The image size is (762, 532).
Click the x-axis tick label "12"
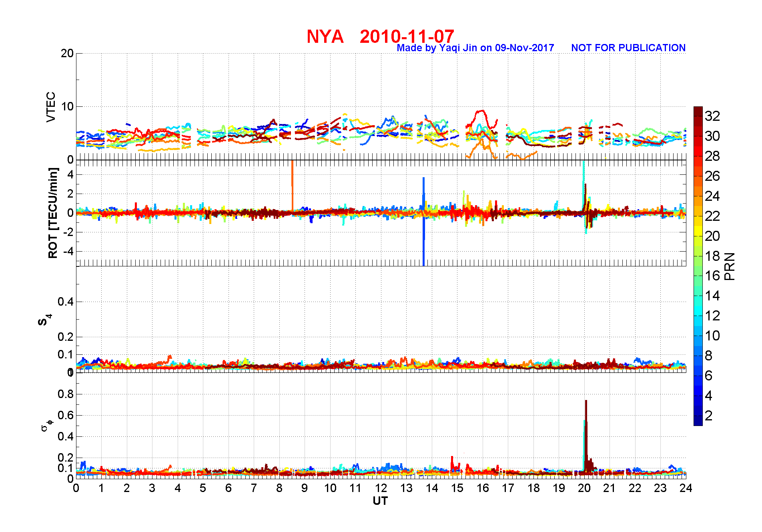[381, 488]
